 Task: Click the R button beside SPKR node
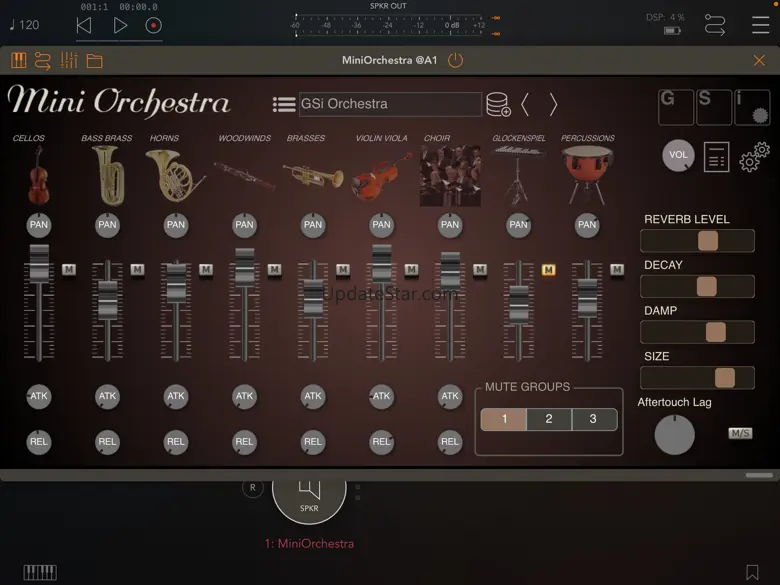click(253, 488)
